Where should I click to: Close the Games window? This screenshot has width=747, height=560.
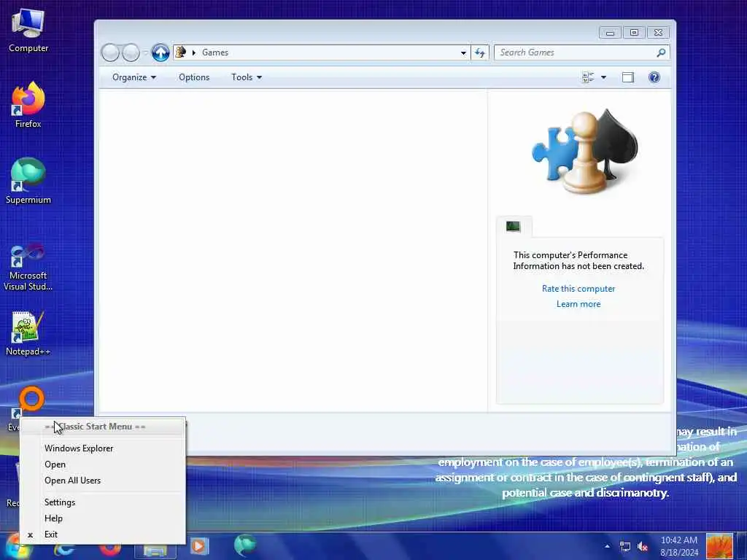pyautogui.click(x=658, y=32)
